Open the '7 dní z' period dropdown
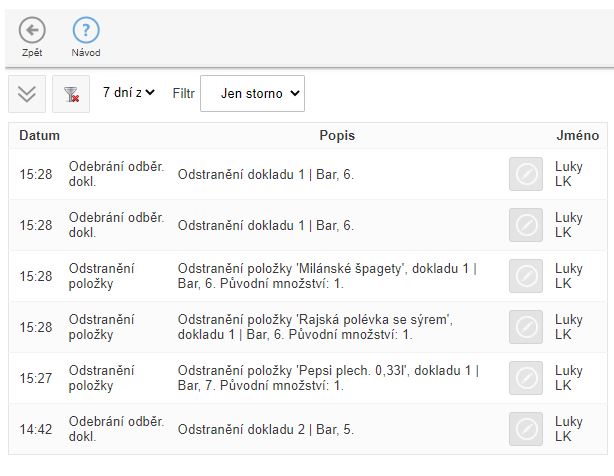 129,92
